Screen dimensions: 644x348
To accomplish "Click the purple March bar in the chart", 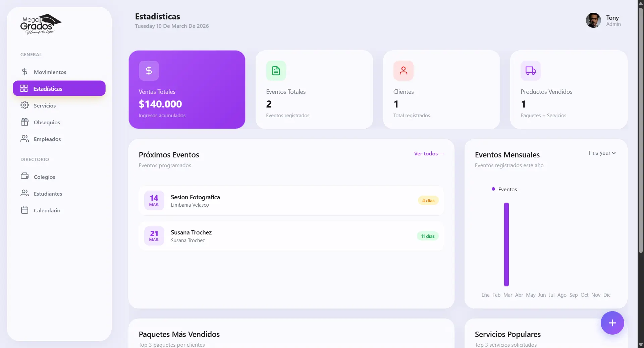I will click(x=506, y=245).
